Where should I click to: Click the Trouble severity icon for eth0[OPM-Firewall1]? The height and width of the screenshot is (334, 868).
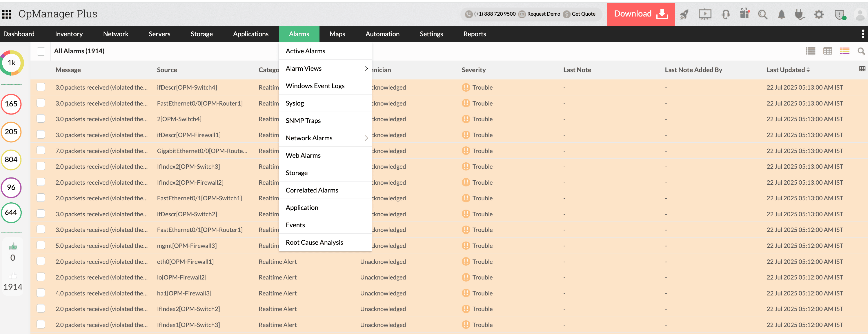466,261
